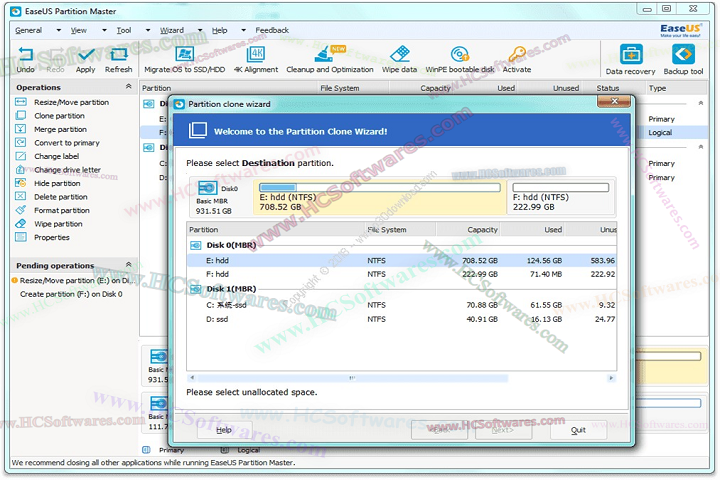The height and width of the screenshot is (480, 720).
Task: Click the Quit button in wizard
Action: pyautogui.click(x=578, y=430)
